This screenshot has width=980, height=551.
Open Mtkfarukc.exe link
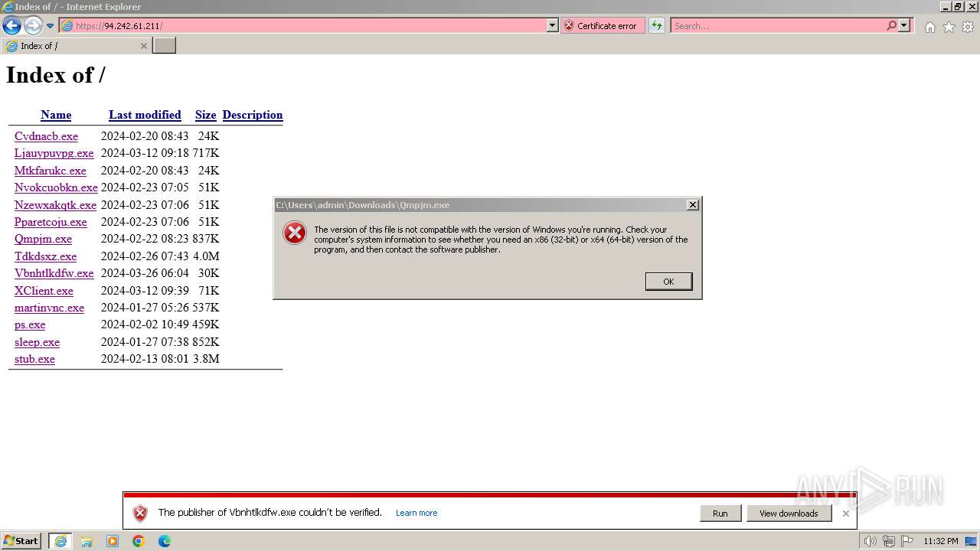51,171
